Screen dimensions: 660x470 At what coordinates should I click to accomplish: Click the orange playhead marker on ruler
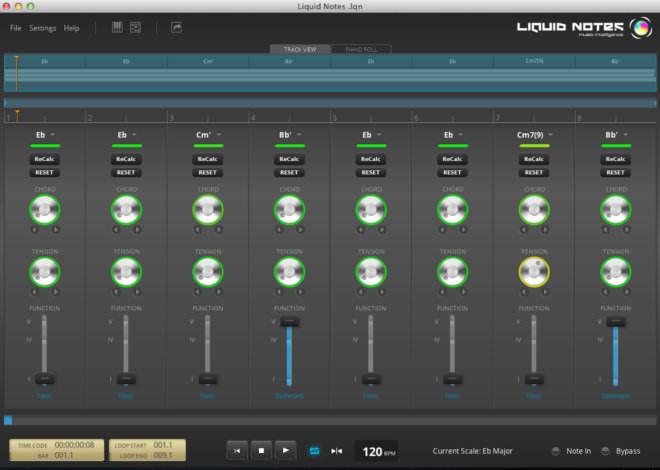(x=17, y=115)
